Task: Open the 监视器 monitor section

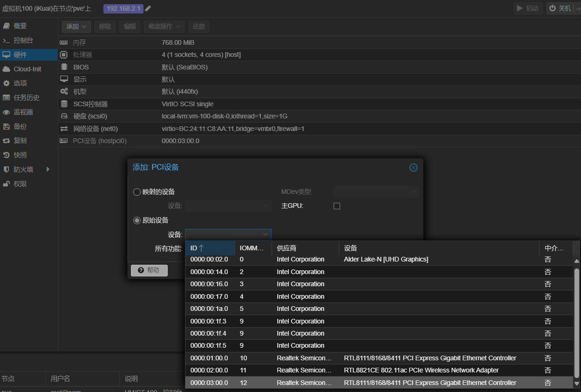Action: [x=23, y=112]
